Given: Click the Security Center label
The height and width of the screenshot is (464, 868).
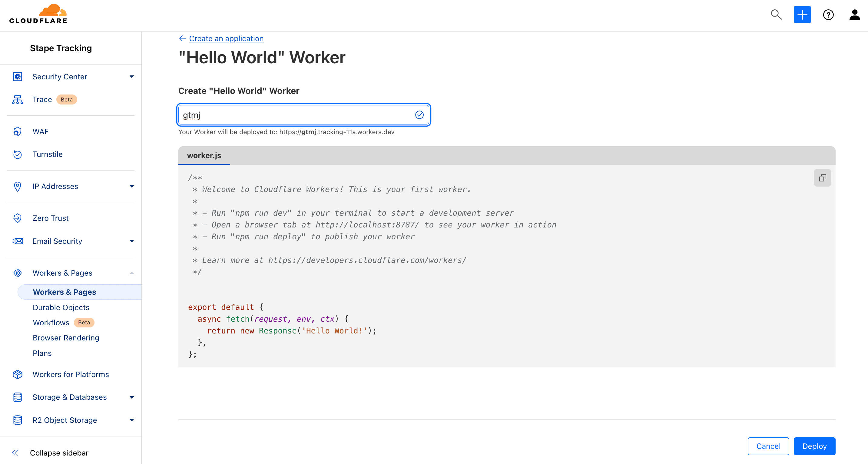Looking at the screenshot, I should point(60,77).
